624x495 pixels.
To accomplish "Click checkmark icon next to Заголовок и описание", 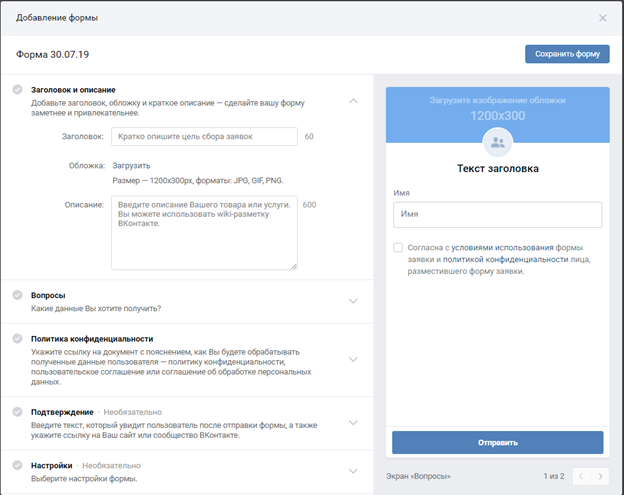I will [x=18, y=90].
